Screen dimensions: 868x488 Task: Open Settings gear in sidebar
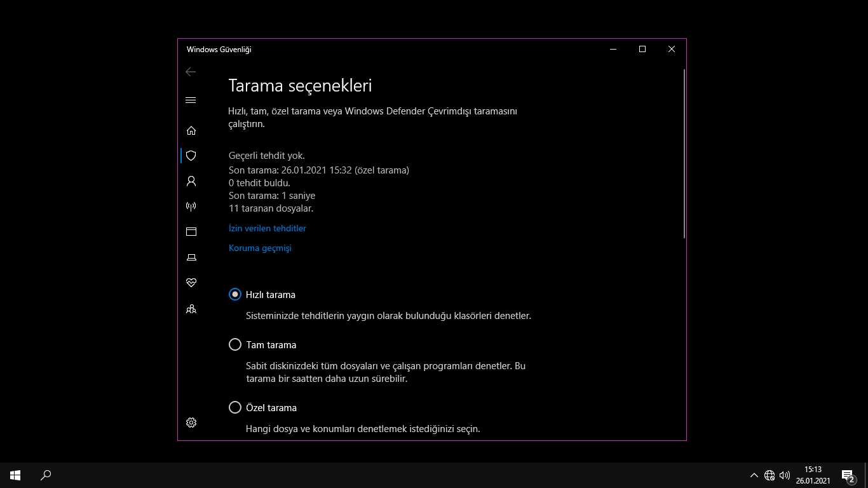(191, 423)
